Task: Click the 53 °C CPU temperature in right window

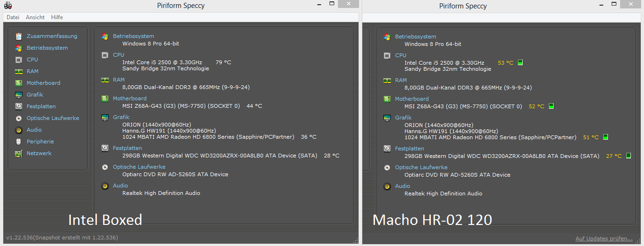Action: [505, 62]
